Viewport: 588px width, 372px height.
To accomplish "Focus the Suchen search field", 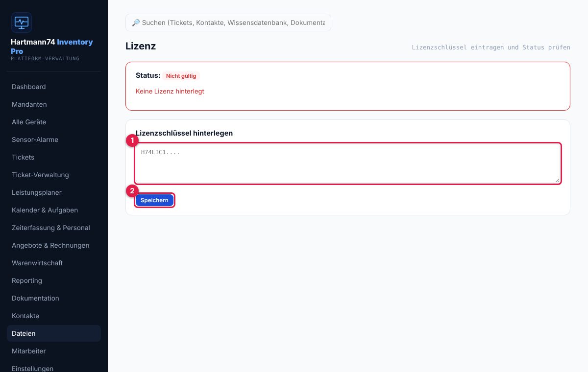I will pyautogui.click(x=228, y=23).
